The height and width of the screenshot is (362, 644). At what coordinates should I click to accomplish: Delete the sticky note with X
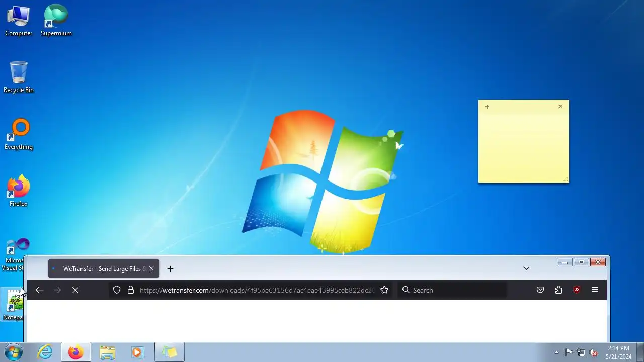pyautogui.click(x=560, y=107)
